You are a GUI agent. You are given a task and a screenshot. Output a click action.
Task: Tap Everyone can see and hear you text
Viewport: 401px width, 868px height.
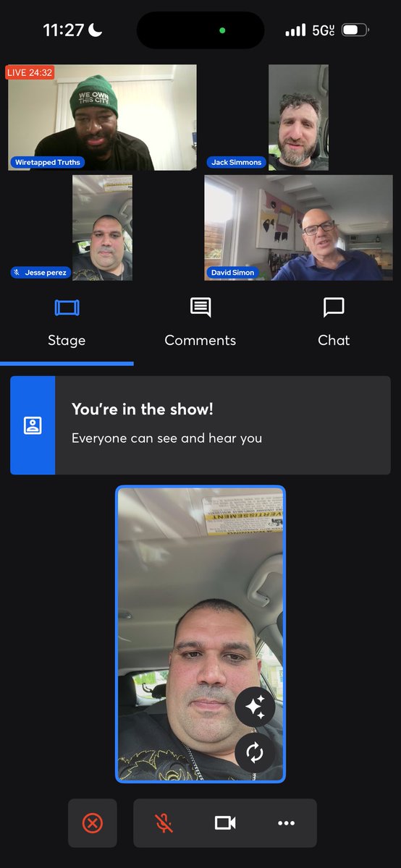[167, 438]
